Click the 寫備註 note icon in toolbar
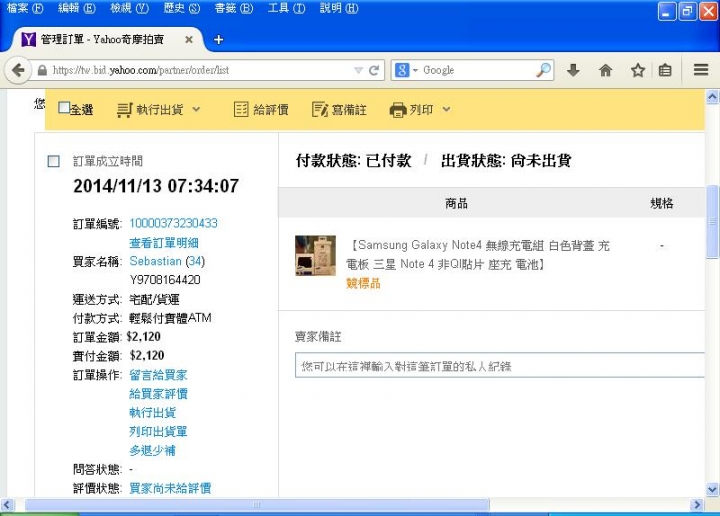Screen dimensions: 720x516 pos(320,109)
